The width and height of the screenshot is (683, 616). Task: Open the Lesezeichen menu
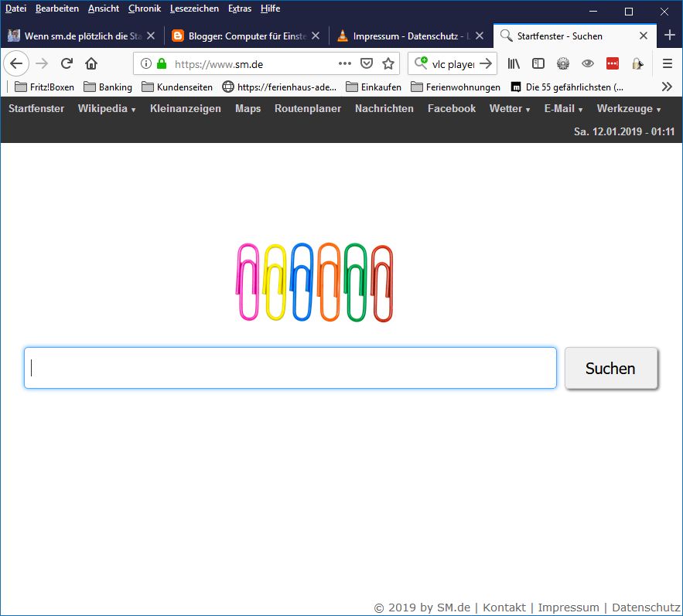(x=194, y=9)
